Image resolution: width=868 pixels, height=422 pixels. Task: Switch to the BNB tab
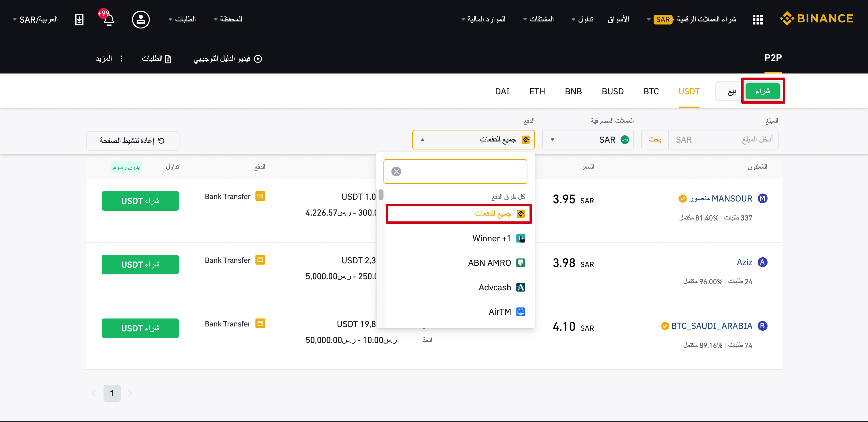pyautogui.click(x=573, y=91)
